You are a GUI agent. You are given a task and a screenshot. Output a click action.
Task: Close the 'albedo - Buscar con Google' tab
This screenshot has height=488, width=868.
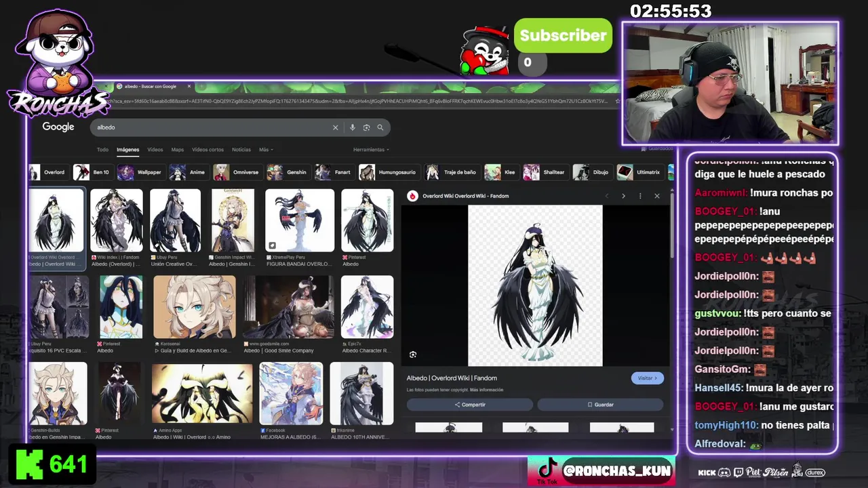(189, 86)
